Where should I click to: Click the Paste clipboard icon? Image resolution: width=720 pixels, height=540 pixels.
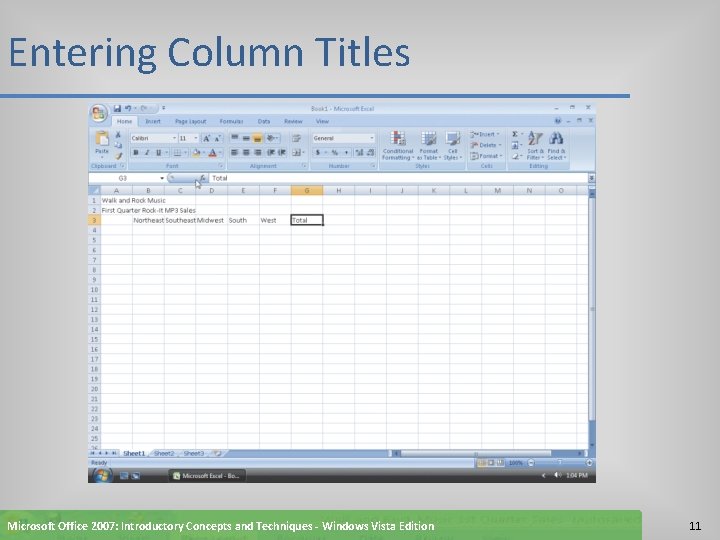pyautogui.click(x=102, y=138)
